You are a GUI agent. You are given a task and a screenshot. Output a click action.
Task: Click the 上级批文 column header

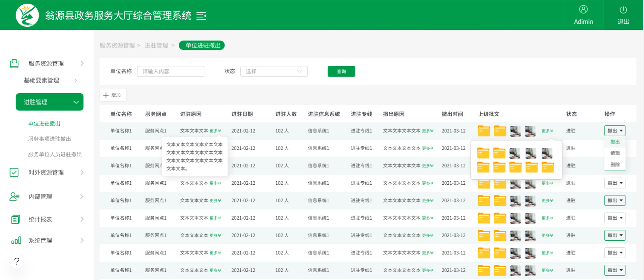point(489,114)
